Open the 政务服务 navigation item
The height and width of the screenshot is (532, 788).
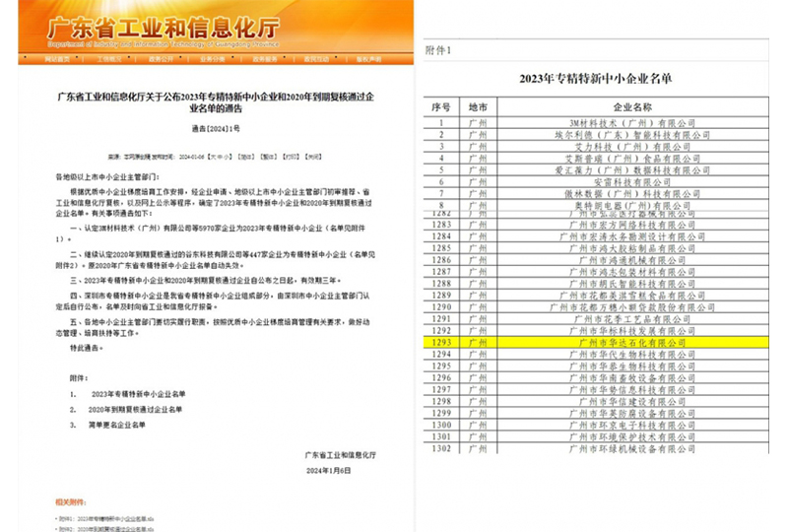click(264, 59)
